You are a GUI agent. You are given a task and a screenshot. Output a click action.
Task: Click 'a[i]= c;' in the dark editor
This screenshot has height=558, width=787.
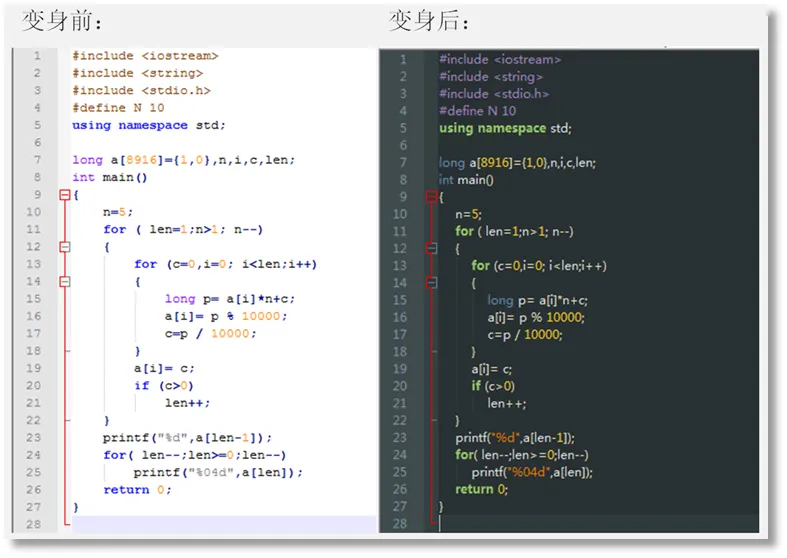coord(492,370)
